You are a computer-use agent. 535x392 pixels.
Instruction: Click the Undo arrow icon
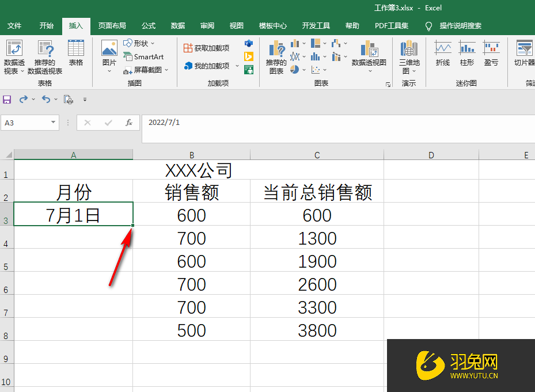pyautogui.click(x=45, y=99)
